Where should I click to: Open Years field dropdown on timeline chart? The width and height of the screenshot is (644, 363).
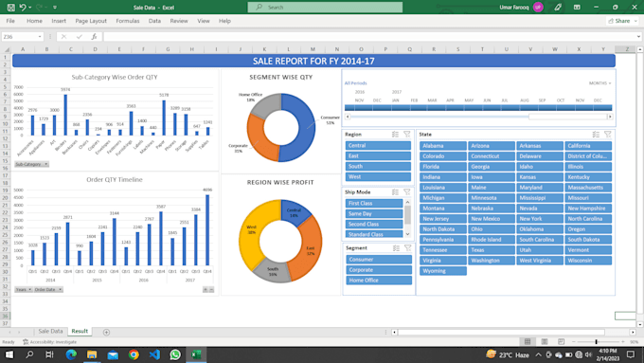point(24,289)
